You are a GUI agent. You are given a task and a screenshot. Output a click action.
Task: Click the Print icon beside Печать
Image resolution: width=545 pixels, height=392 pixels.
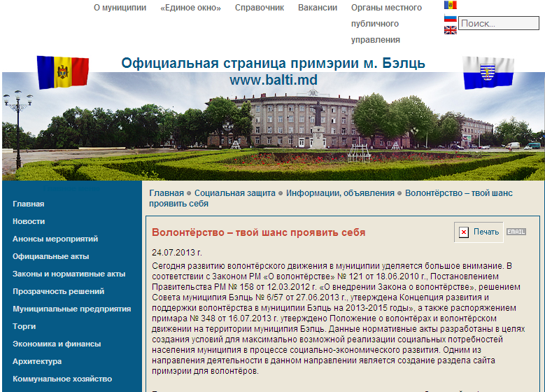tap(464, 232)
